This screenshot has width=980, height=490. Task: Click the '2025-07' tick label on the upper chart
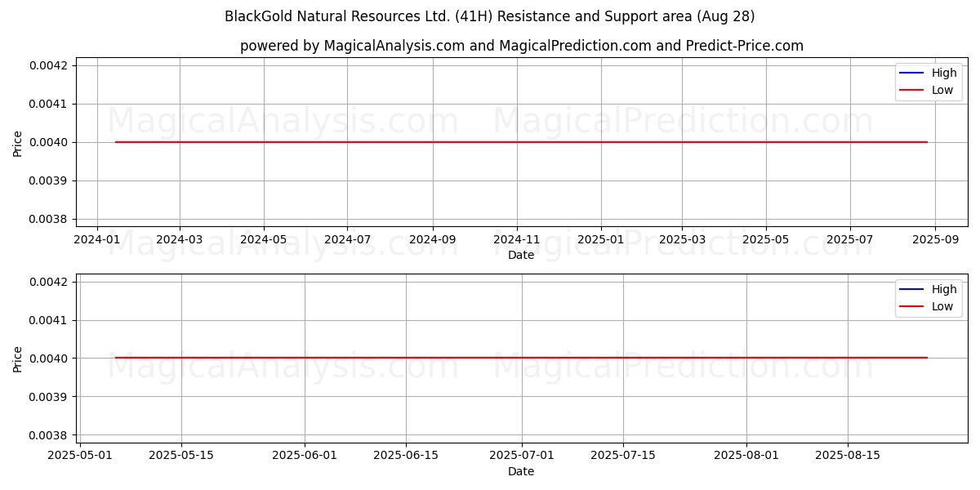click(x=850, y=240)
